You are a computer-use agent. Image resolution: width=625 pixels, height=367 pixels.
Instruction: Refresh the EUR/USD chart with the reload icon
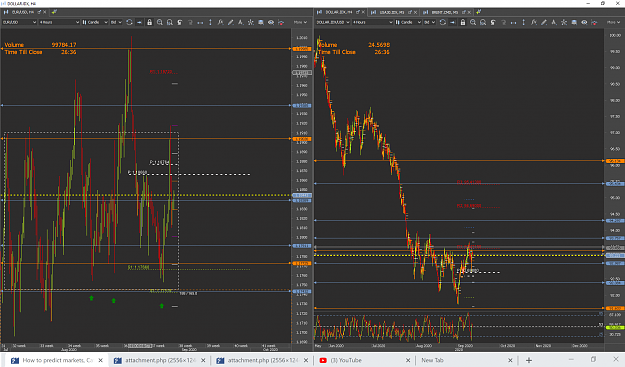[129, 22]
